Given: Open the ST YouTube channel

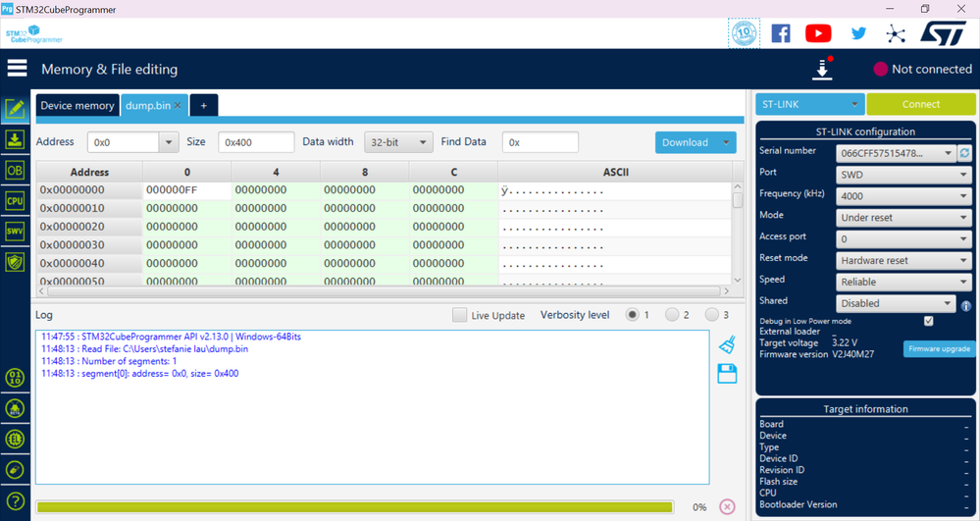Looking at the screenshot, I should [818, 33].
